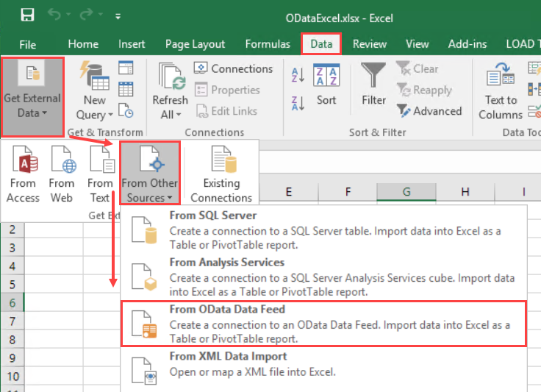541x392 pixels.
Task: Click the Edit Links button
Action: tap(226, 111)
